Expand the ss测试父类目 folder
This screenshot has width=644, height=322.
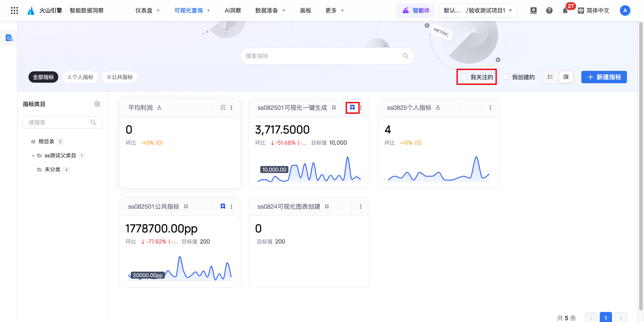[x=34, y=156]
